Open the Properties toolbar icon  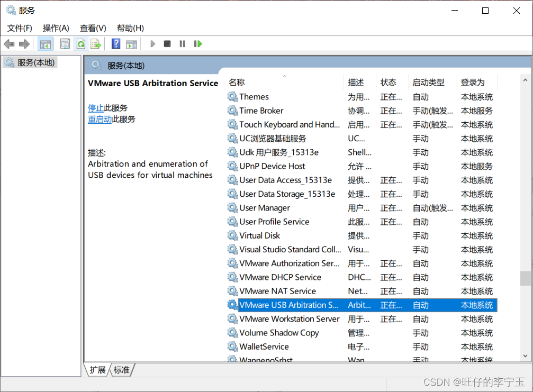click(65, 44)
